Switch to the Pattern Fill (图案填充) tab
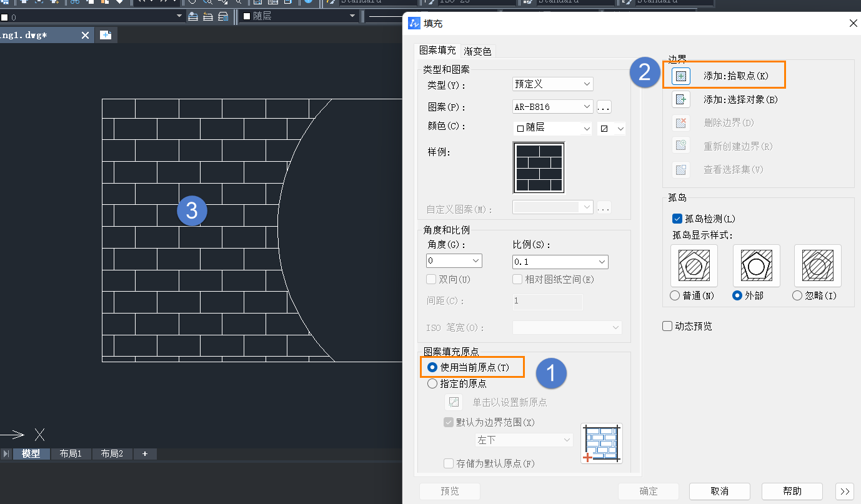Screen dimensions: 861x504 click(437, 51)
